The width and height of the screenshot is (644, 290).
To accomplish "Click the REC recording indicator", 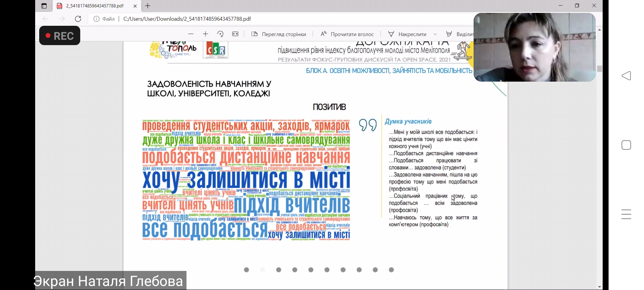I will (60, 36).
